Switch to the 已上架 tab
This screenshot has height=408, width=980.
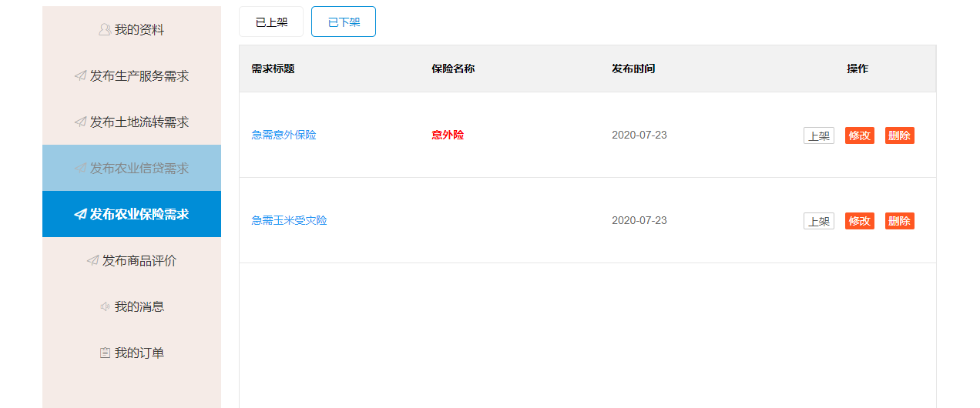(271, 22)
